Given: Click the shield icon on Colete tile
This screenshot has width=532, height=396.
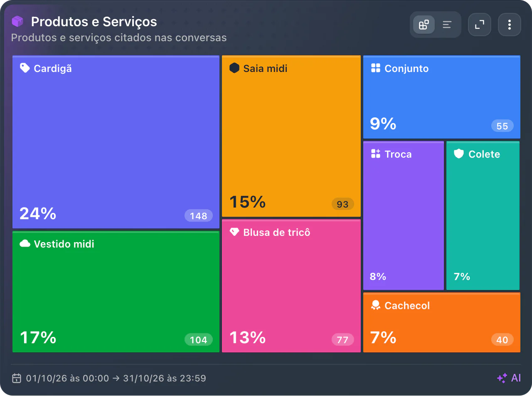Looking at the screenshot, I should pos(459,153).
